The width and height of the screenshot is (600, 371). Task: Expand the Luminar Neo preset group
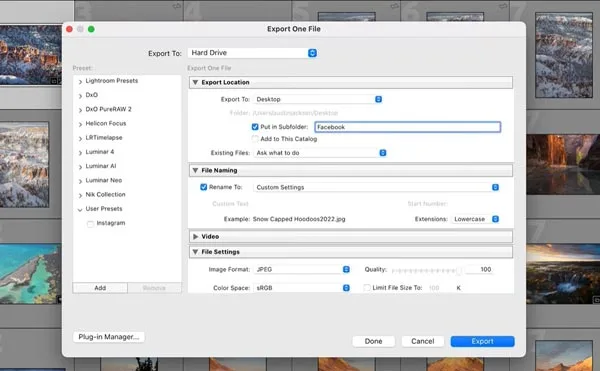[80, 181]
